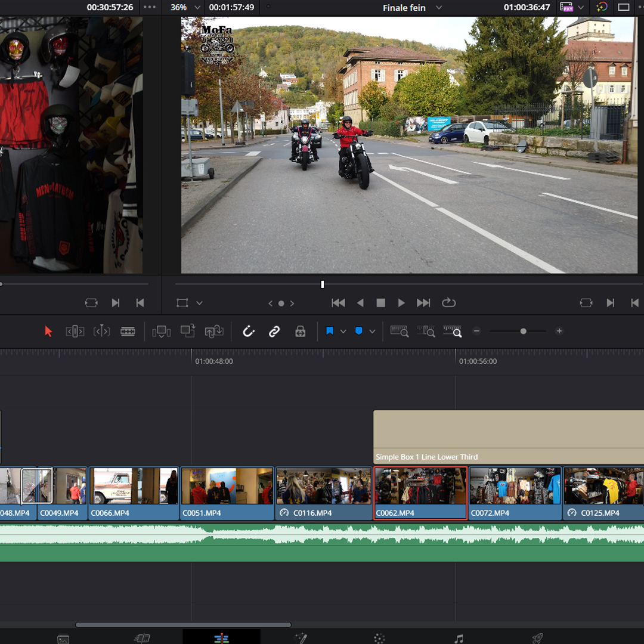
Task: Expand the marker color dropdown arrow
Action: [x=372, y=332]
